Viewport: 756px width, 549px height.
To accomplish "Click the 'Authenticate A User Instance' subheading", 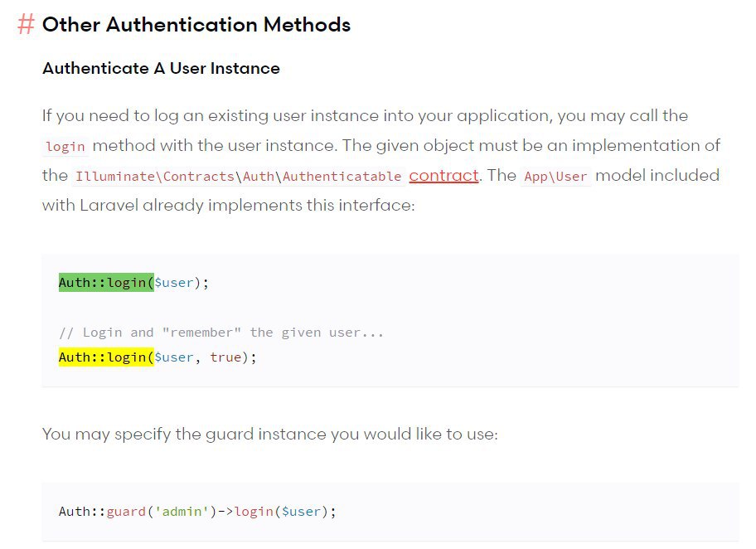I will tap(161, 68).
